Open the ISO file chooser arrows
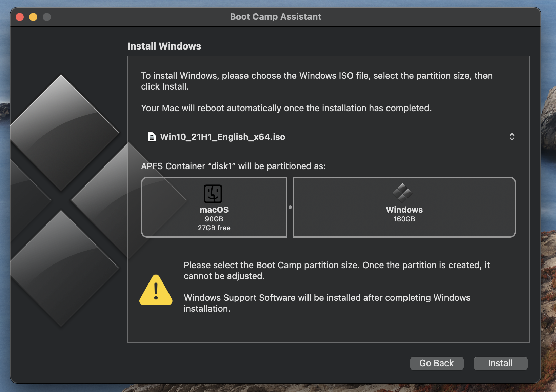The width and height of the screenshot is (556, 392). pyautogui.click(x=512, y=137)
